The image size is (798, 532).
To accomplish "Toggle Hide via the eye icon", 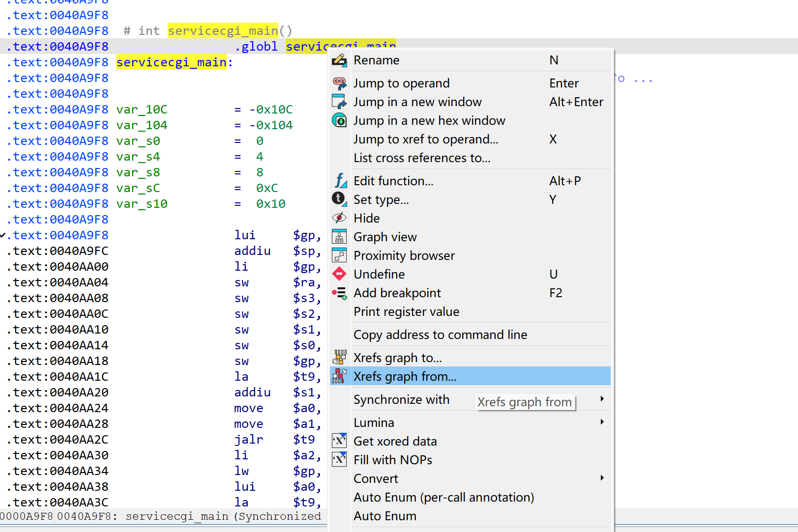I will [x=339, y=218].
